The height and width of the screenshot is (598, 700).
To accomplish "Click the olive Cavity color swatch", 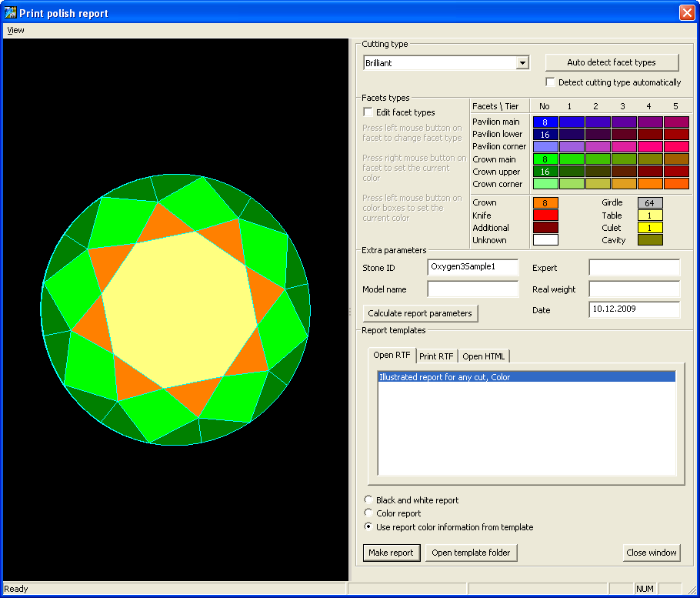I will pos(650,240).
